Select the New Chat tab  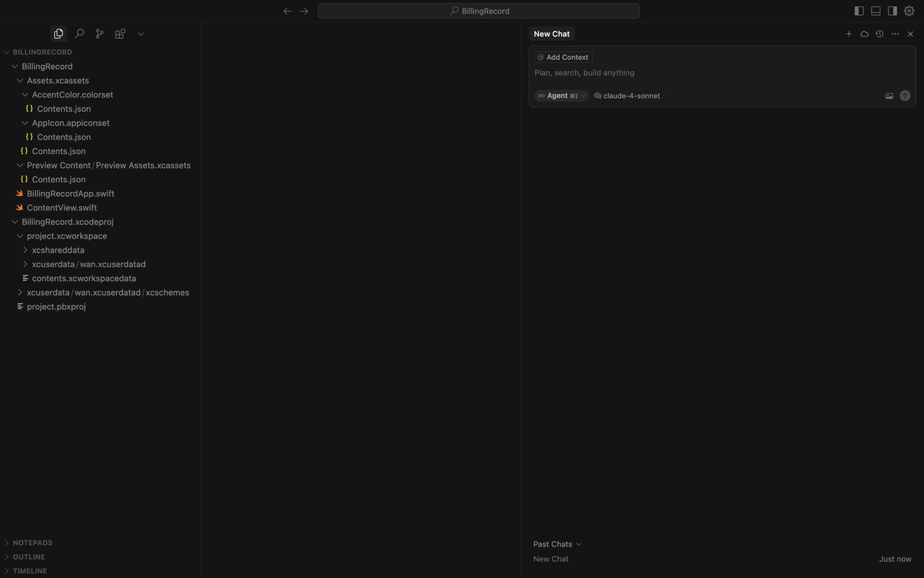pyautogui.click(x=552, y=34)
